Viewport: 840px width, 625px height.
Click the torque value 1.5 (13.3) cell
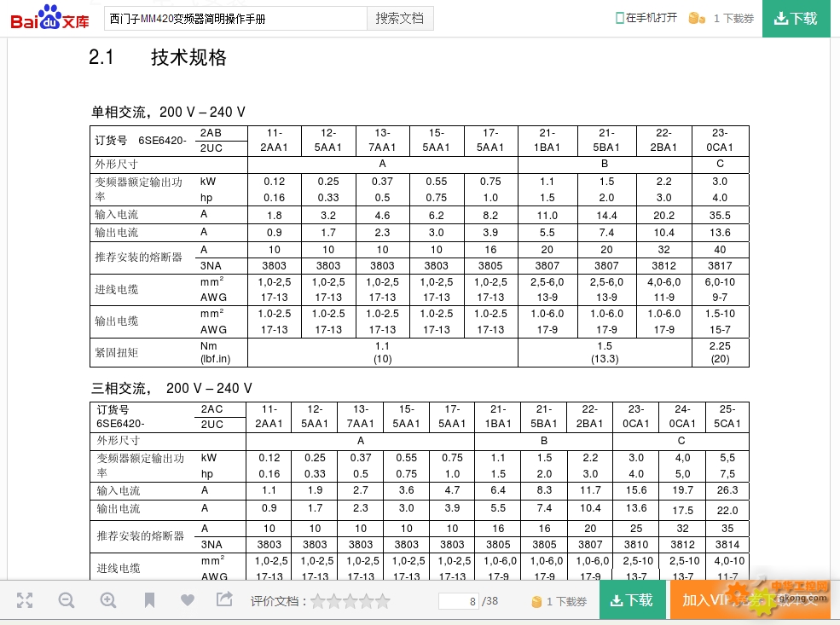[605, 352]
